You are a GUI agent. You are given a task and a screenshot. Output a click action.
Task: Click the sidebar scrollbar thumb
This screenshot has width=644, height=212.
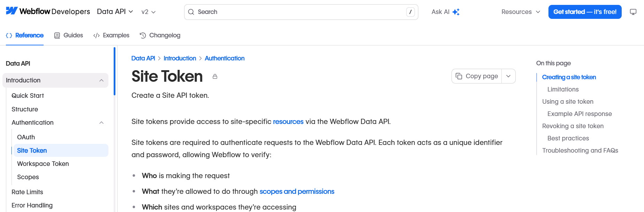pyautogui.click(x=114, y=71)
